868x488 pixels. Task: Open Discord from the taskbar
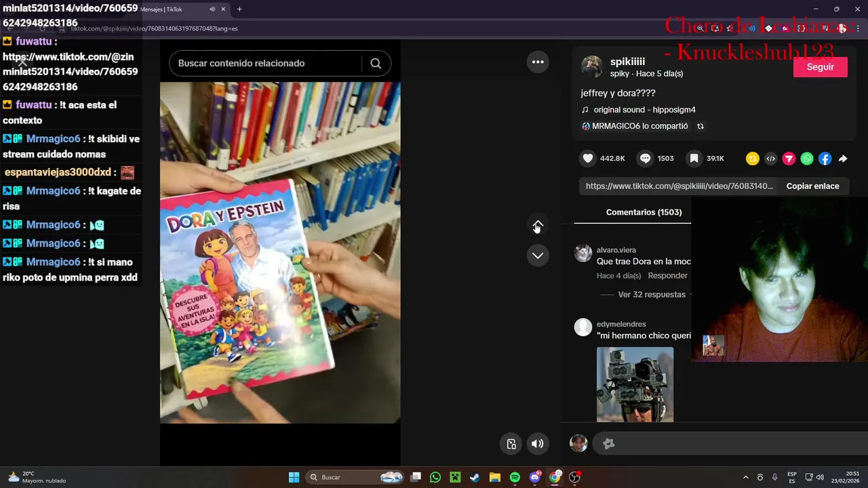(535, 477)
